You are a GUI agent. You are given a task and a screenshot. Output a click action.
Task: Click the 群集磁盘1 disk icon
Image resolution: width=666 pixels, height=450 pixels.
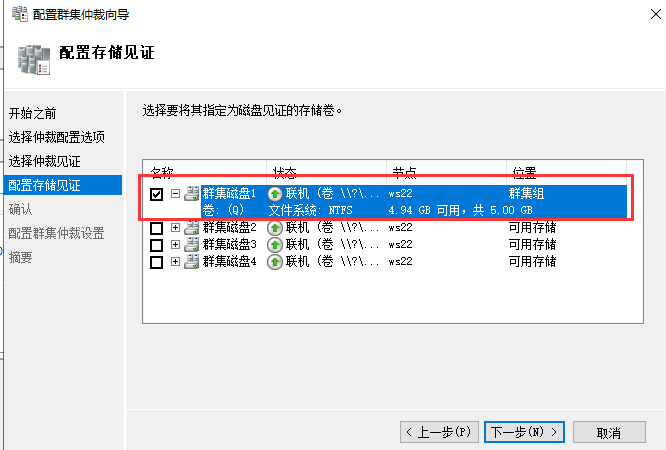[x=192, y=194]
